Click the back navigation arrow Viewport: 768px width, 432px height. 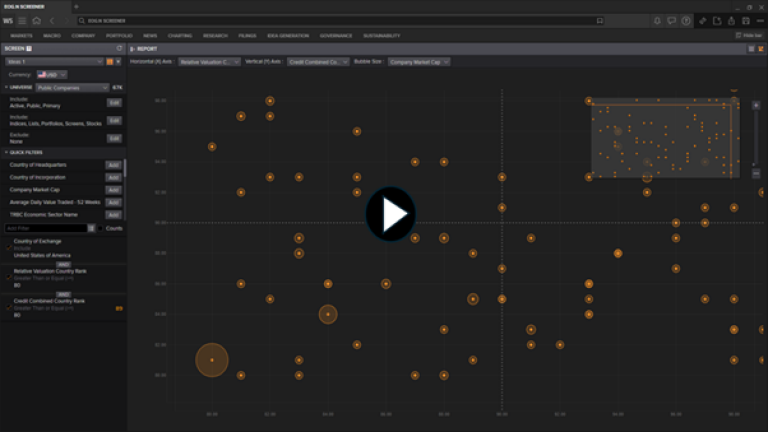tap(51, 20)
